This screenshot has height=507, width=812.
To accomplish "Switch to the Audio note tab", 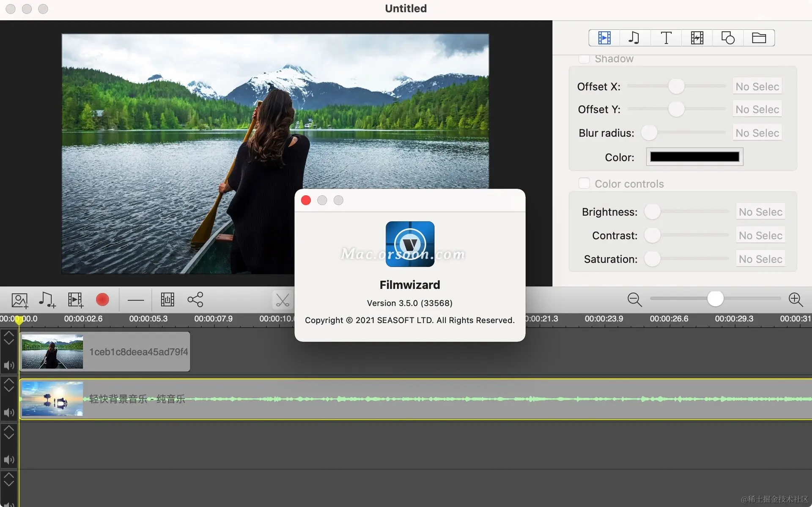I will coord(634,38).
